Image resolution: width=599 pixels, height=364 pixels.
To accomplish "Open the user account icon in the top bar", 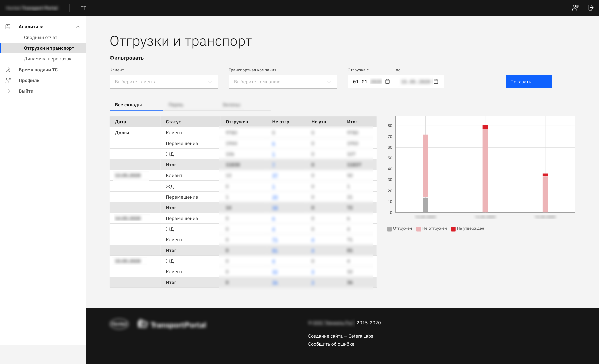I will (x=575, y=7).
